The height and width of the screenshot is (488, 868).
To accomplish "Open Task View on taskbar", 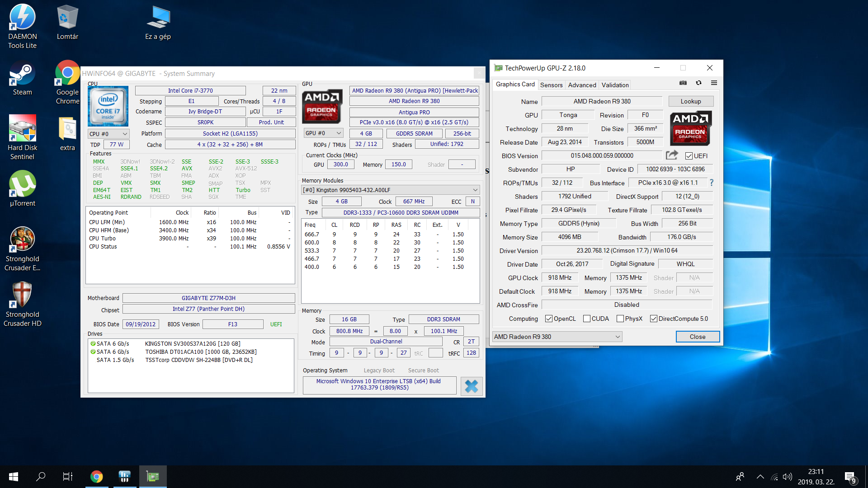I will click(x=68, y=476).
